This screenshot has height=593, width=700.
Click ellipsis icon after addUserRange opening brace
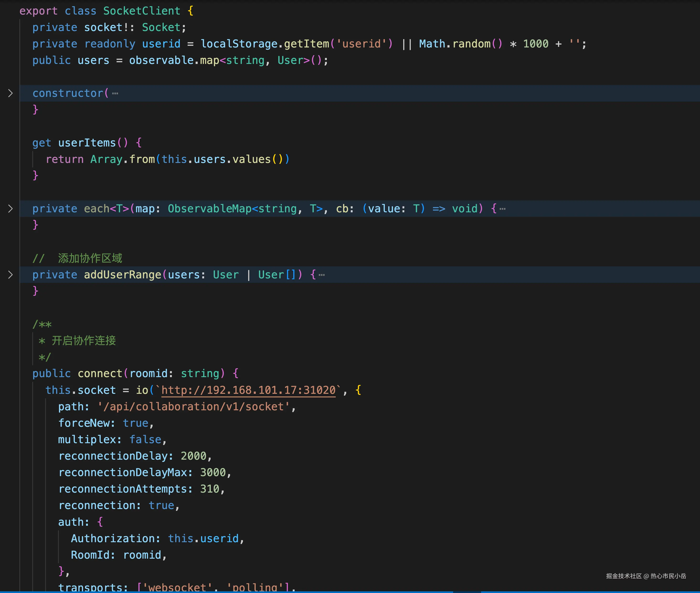[322, 275]
